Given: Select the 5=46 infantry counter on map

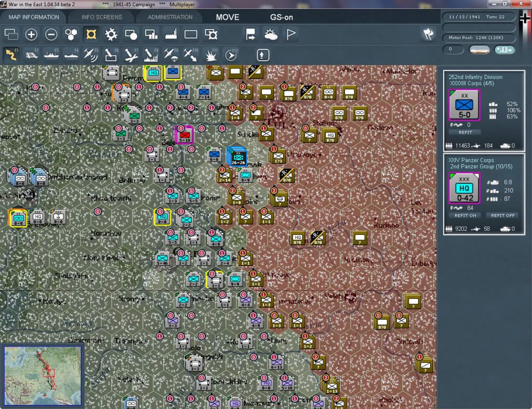Looking at the screenshot, I should click(x=162, y=259).
